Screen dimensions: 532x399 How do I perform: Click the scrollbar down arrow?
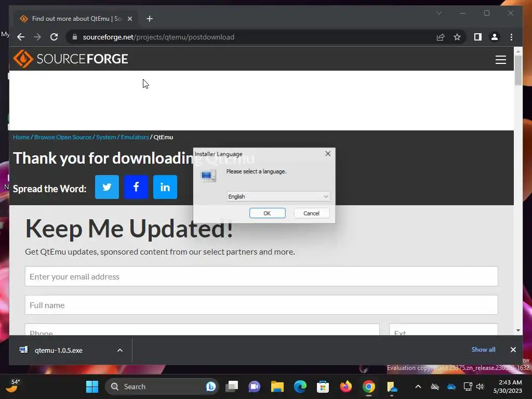point(518,330)
